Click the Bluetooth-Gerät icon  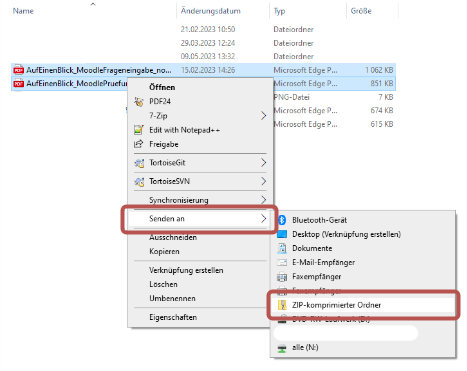[282, 220]
